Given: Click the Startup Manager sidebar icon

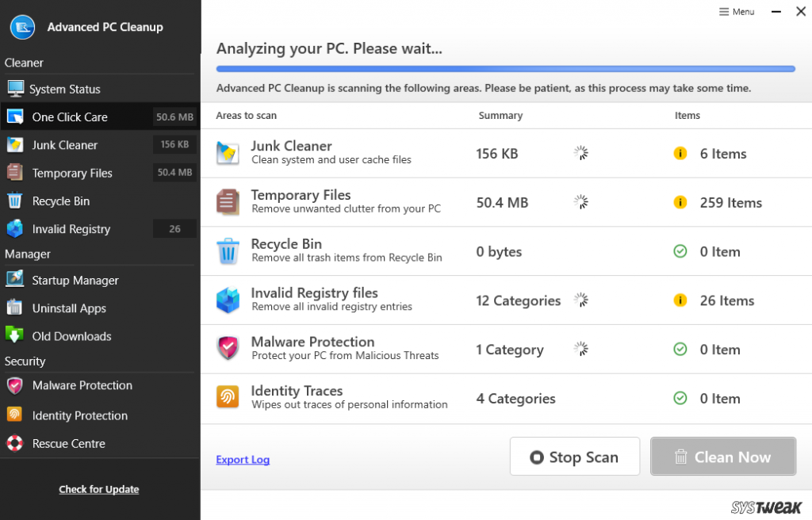Looking at the screenshot, I should click(x=15, y=280).
